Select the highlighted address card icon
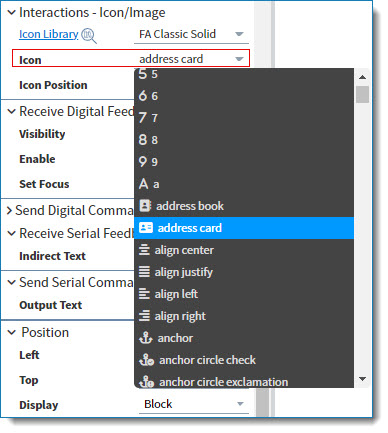Screen dimensions: 388x433 244,228
